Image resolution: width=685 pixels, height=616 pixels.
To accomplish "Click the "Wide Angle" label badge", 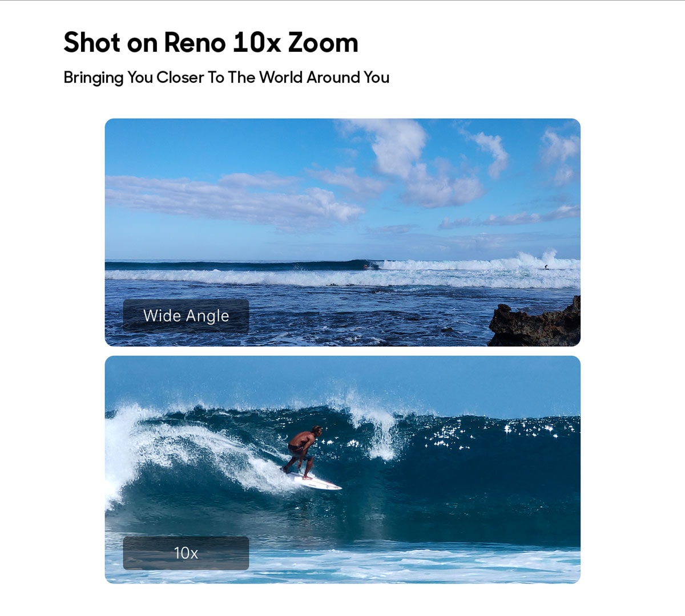I will click(186, 316).
